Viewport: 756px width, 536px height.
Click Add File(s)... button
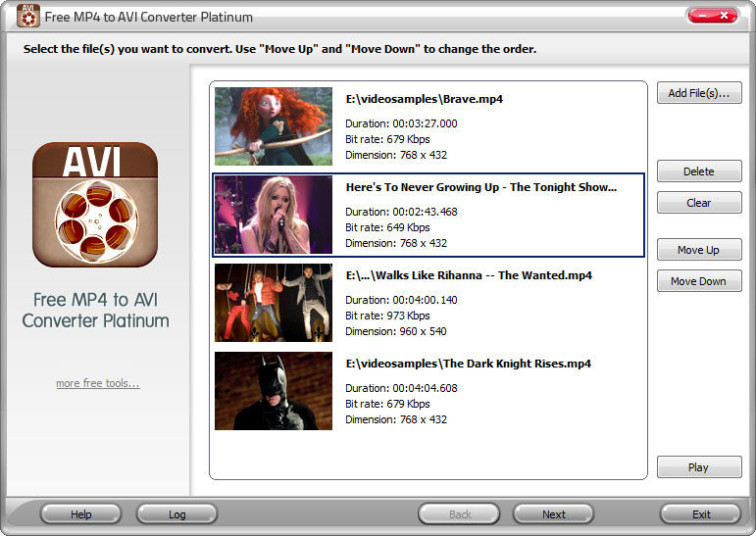click(699, 93)
